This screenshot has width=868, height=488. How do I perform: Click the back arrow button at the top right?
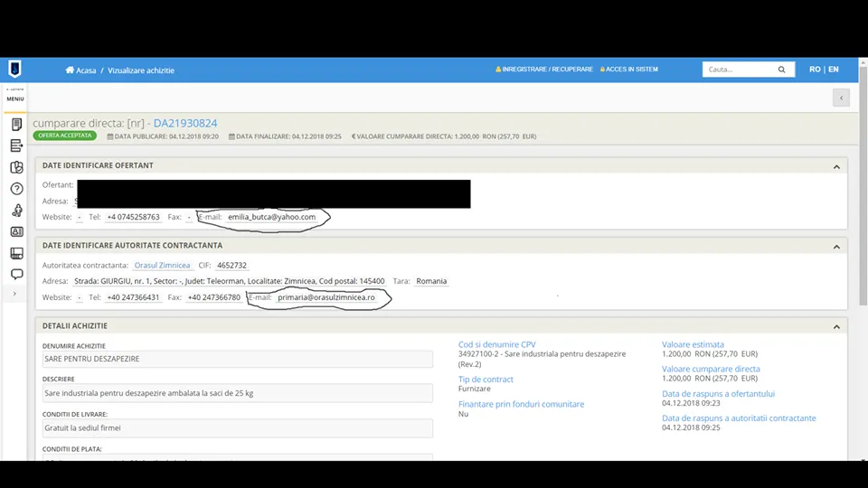click(841, 98)
